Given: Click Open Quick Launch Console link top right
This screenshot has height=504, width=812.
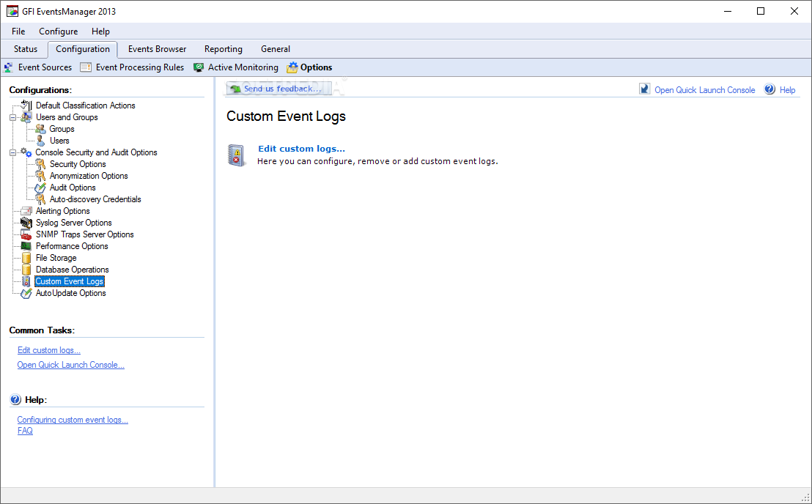Looking at the screenshot, I should pos(705,90).
